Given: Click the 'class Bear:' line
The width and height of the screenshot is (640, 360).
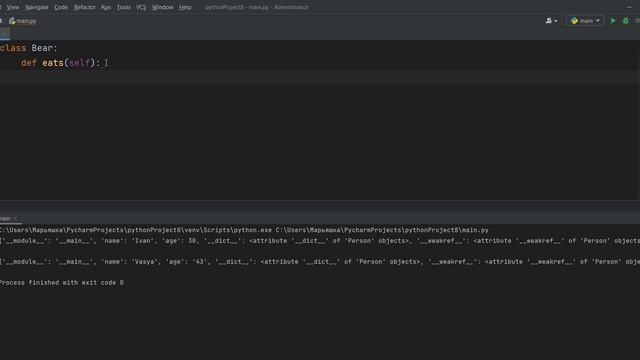Looking at the screenshot, I should tap(29, 48).
